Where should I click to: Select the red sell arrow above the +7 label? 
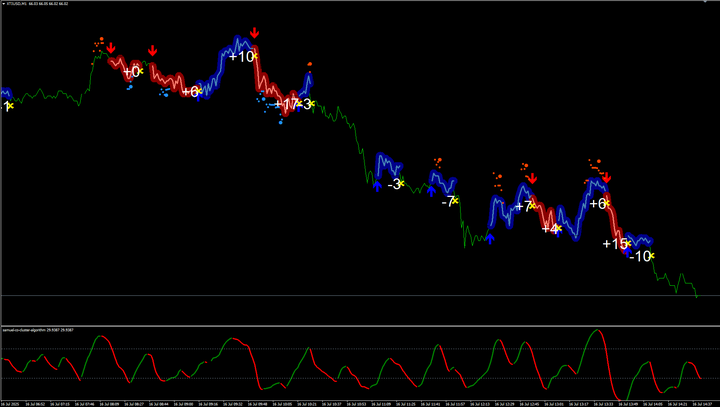tap(532, 178)
